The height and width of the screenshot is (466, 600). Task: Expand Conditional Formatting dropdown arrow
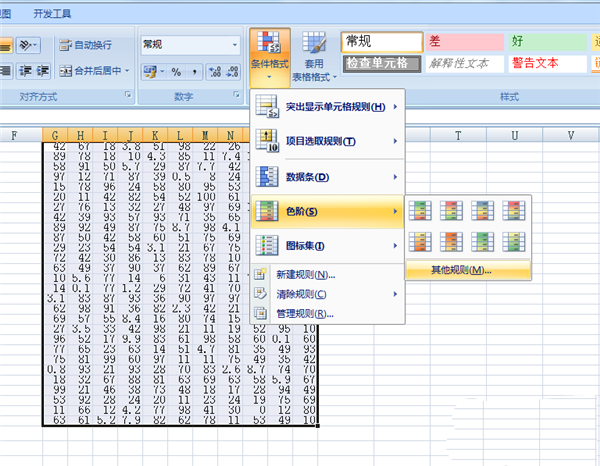pyautogui.click(x=269, y=77)
